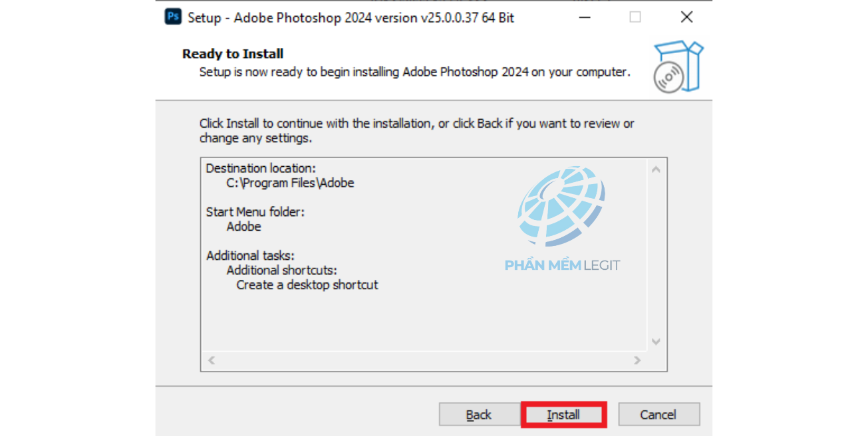Click the C:\Program Files\Adobe destination path
Screen dimensions: 868x436
(x=290, y=183)
